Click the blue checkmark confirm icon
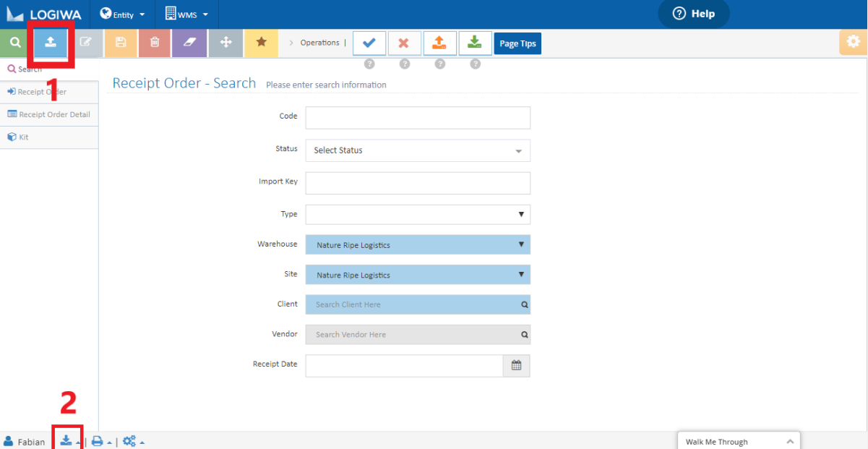The width and height of the screenshot is (868, 449). [369, 43]
